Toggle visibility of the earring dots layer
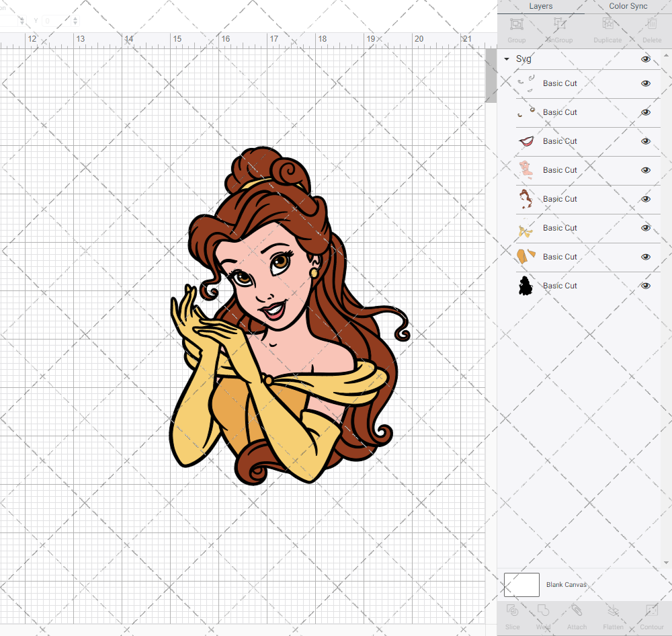This screenshot has height=636, width=672. (645, 112)
